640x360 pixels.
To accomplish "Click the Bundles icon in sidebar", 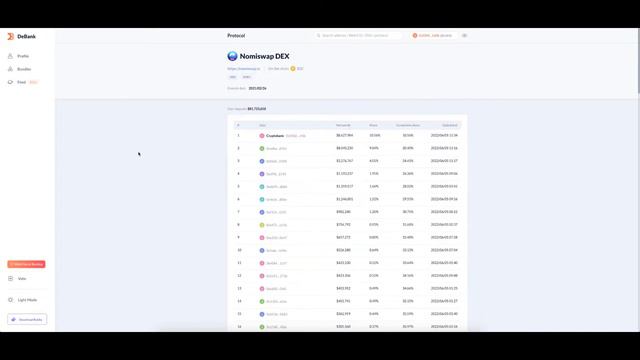I will pos(11,69).
